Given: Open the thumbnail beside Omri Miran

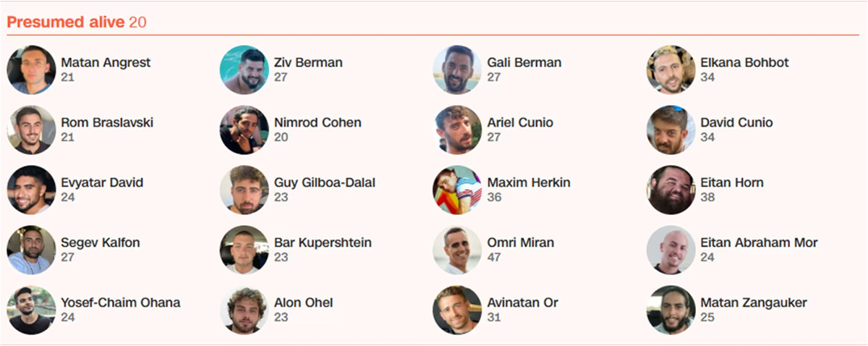Looking at the screenshot, I should pyautogui.click(x=457, y=250).
